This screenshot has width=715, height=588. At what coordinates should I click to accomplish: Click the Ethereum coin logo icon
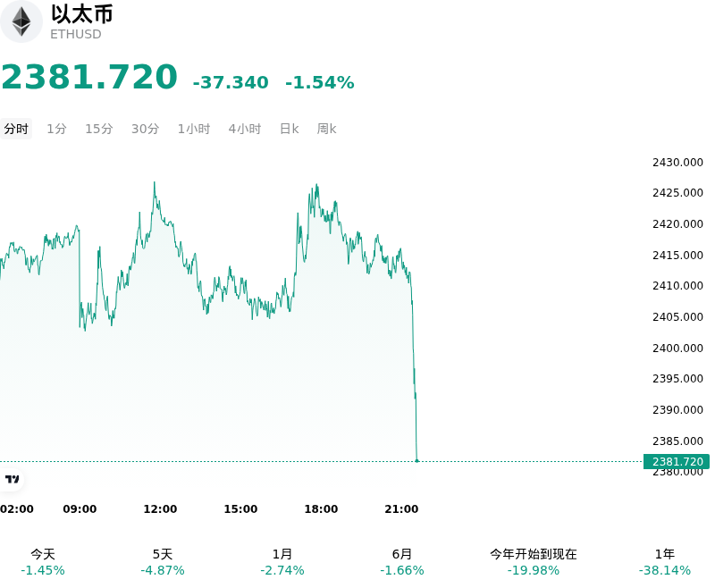click(x=21, y=21)
